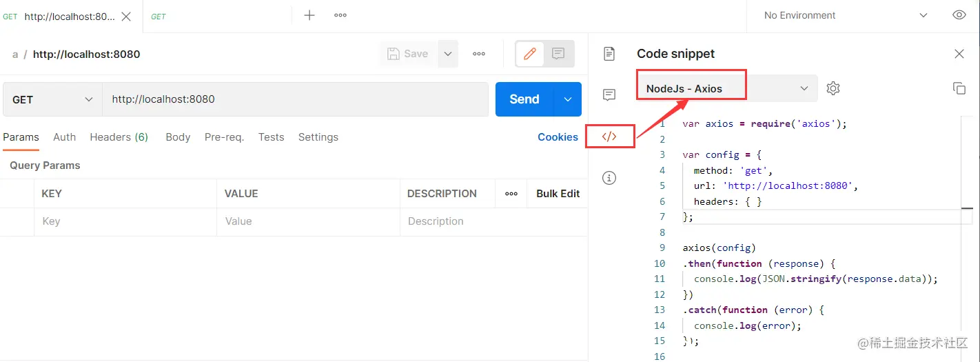The image size is (980, 362).
Task: Click the Description input cell
Action: (x=493, y=221)
